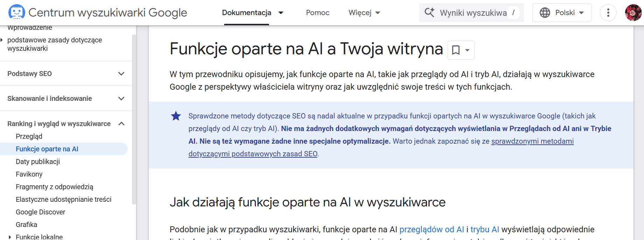This screenshot has width=644, height=240.
Task: Expand podstawowe zasady dotyczące wyszukiwarki item
Action: point(55,44)
